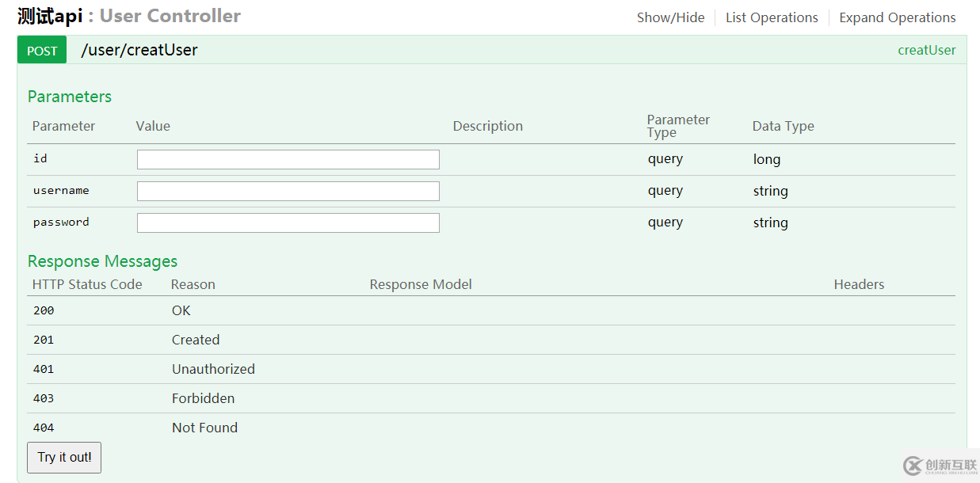The image size is (980, 483).
Task: Toggle Show/Hide for User Controller
Action: coord(670,17)
